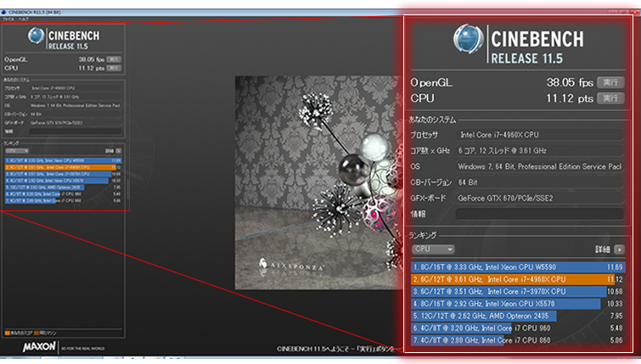Screen dimensions: 641x364
Task: Click the 詳細 arrow icon in the enlarged ranking header
Action: pos(620,249)
